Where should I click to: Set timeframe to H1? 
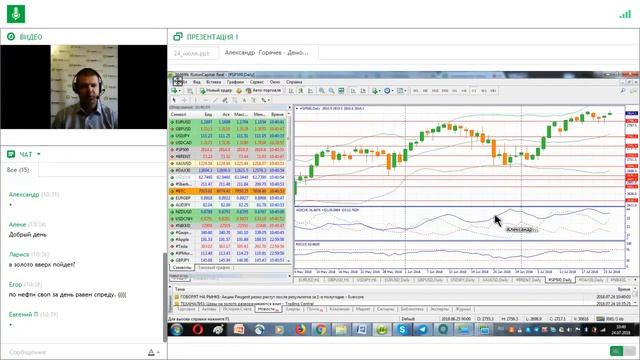click(x=454, y=91)
